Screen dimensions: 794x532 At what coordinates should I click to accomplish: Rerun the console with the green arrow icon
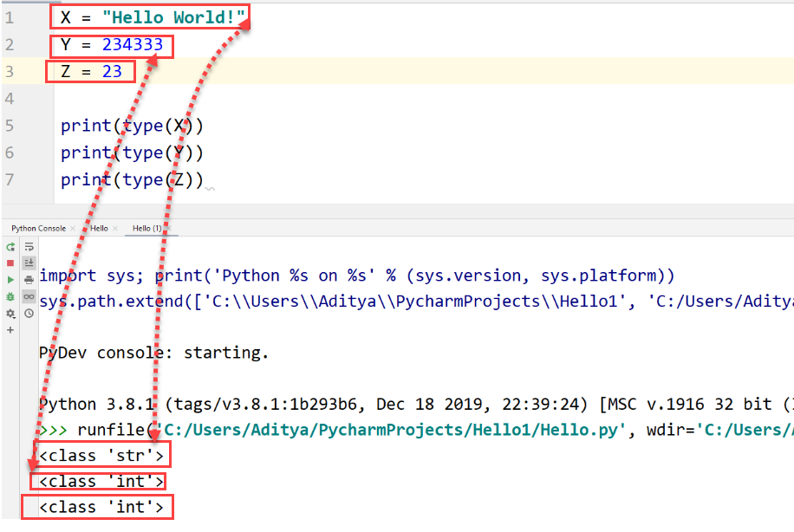point(10,247)
